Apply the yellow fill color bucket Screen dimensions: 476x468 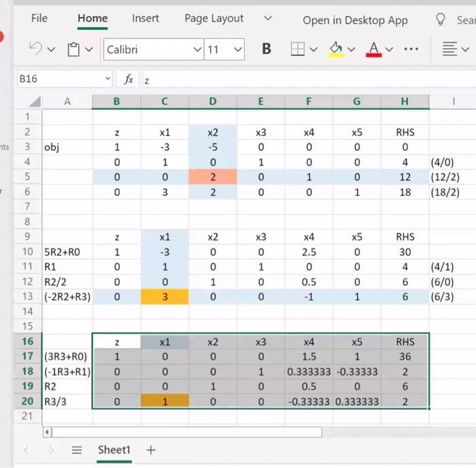(x=336, y=49)
